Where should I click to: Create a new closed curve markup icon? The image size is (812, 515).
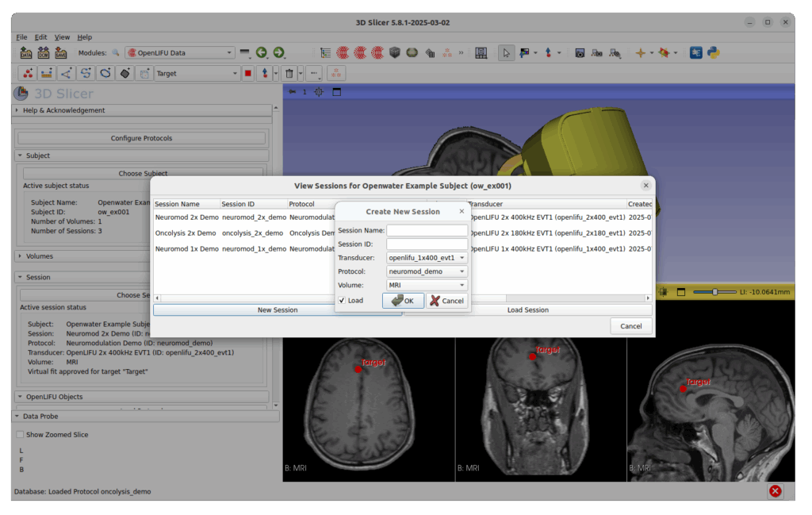pyautogui.click(x=105, y=74)
